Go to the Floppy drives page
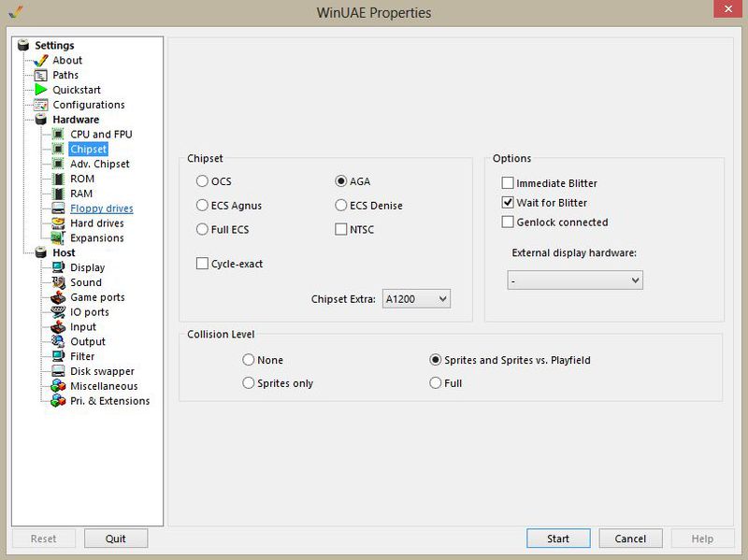Image resolution: width=748 pixels, height=560 pixels. (102, 208)
